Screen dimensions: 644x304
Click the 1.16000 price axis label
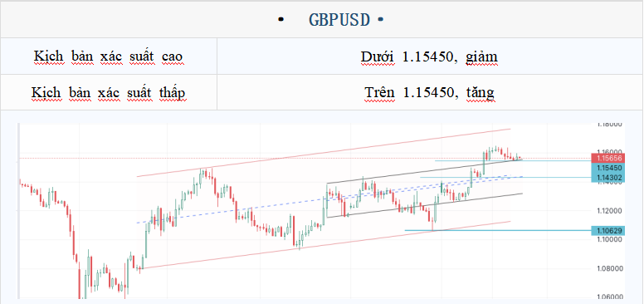609,151
